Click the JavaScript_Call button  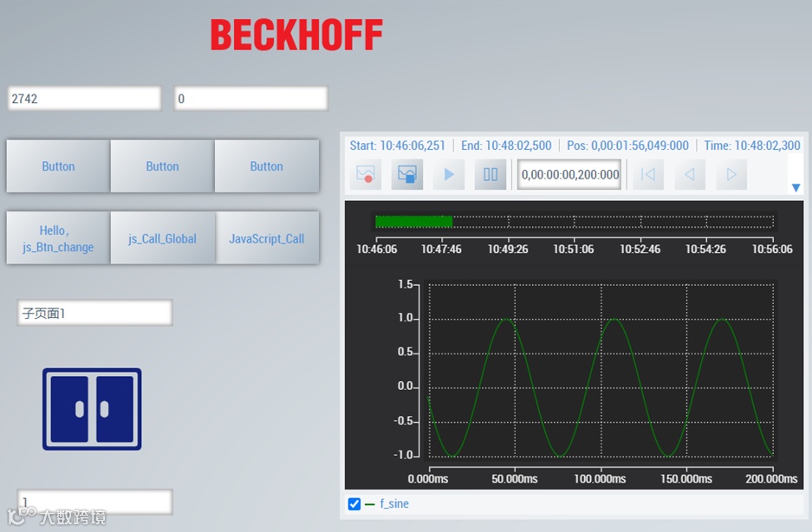pyautogui.click(x=267, y=238)
